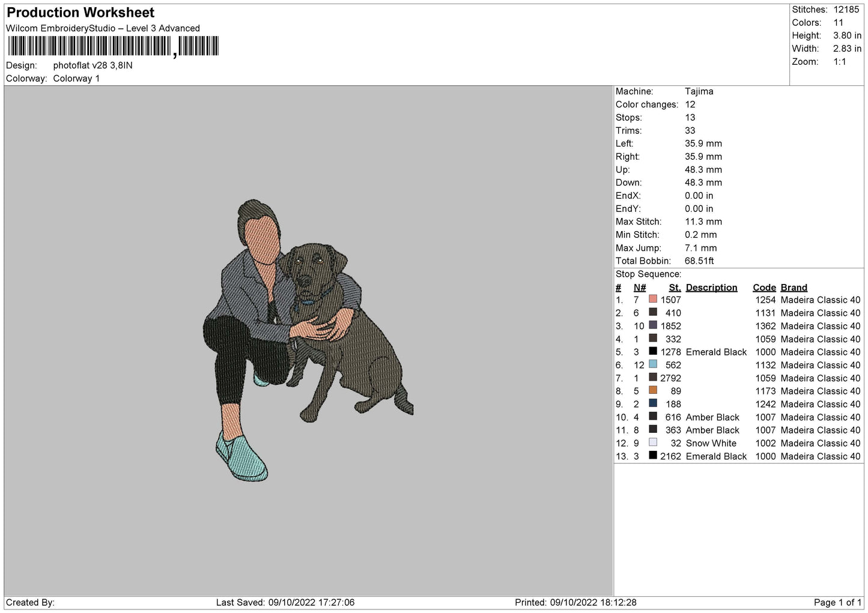Image resolution: width=868 pixels, height=613 pixels.
Task: Click the Total Bobbin value 68.51ft
Action: pos(699,261)
